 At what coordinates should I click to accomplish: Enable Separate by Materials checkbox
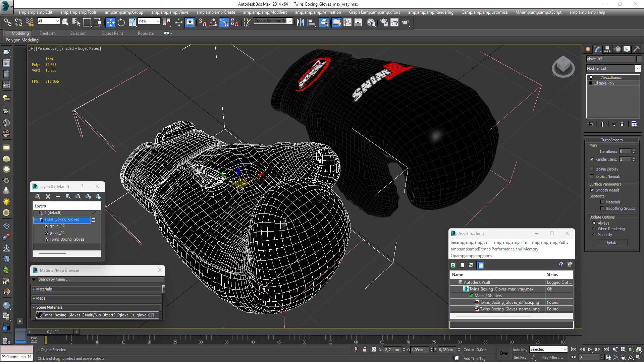point(602,202)
